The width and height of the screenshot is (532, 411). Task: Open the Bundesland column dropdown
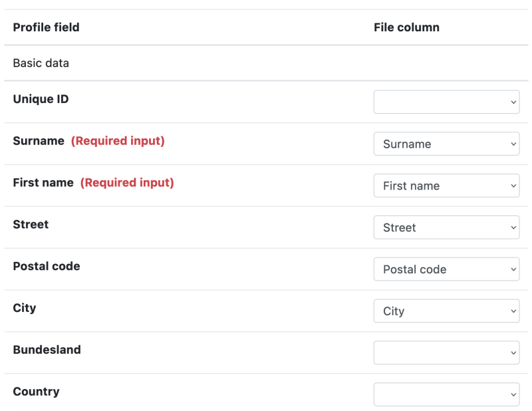tap(446, 352)
